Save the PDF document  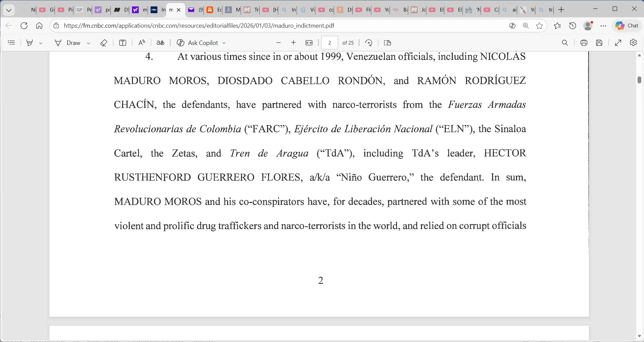(x=599, y=43)
